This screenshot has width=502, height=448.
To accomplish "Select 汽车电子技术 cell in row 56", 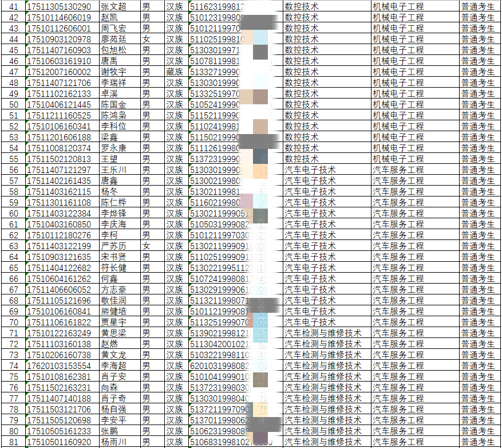I will [x=310, y=170].
